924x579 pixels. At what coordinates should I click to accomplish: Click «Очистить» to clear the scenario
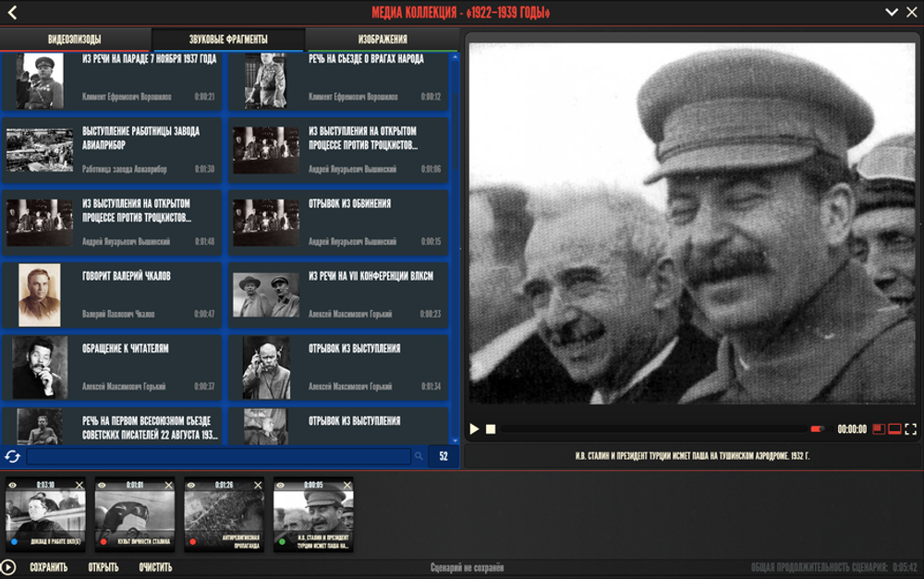pos(155,568)
